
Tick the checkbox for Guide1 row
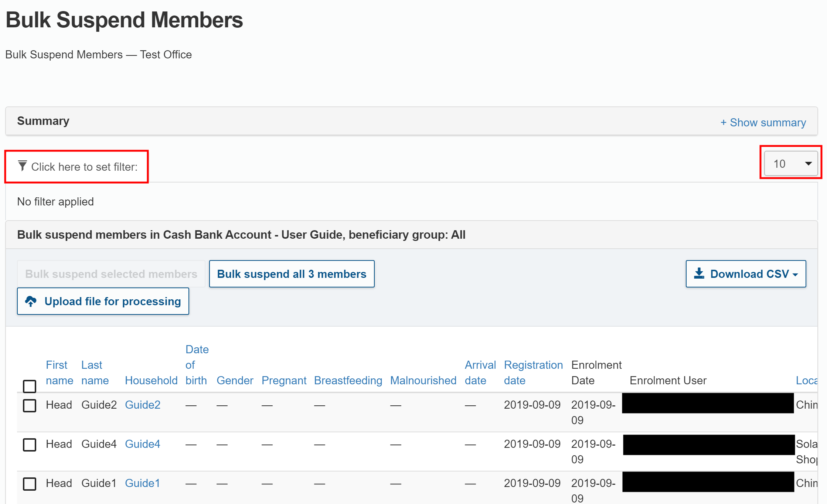[x=30, y=484]
